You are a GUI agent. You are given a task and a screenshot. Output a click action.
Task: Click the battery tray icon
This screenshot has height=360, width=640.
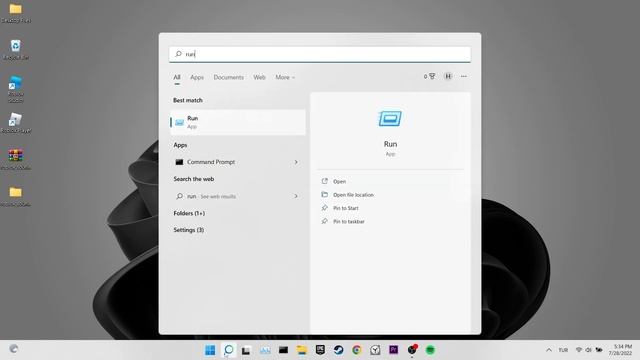click(x=599, y=350)
